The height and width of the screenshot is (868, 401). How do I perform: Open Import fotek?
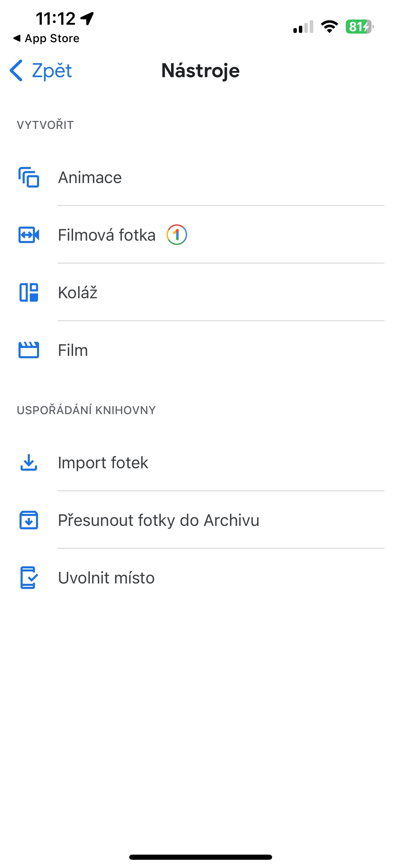103,463
